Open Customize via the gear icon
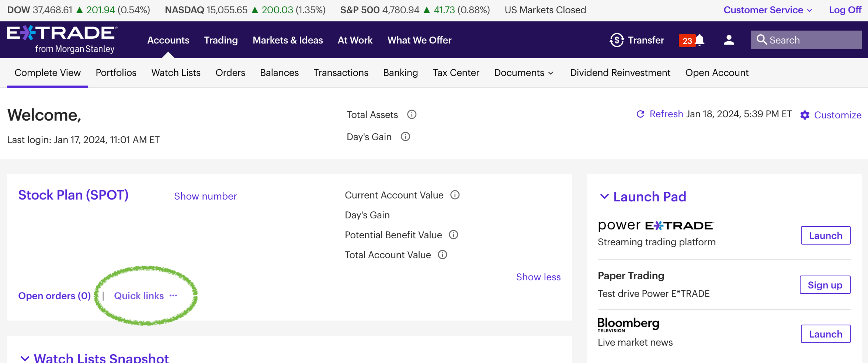The width and height of the screenshot is (868, 363). point(805,115)
